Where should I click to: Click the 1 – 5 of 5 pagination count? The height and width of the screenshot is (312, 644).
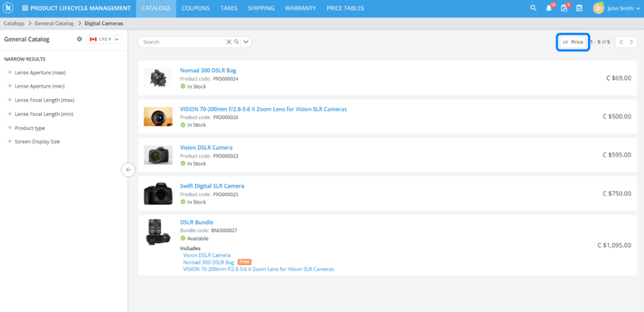[x=600, y=42]
